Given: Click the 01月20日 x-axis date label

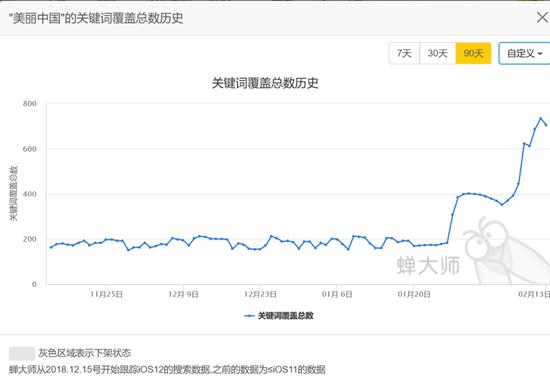Looking at the screenshot, I should tap(414, 294).
